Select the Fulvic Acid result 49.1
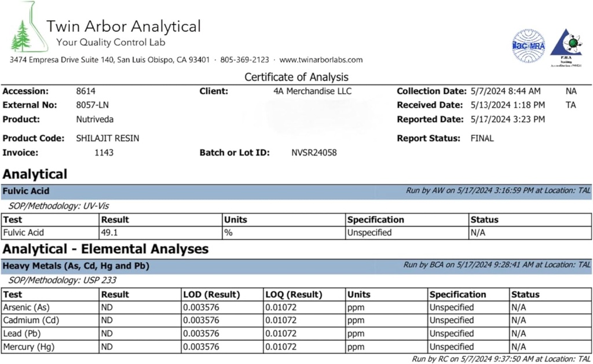The width and height of the screenshot is (593, 364). coord(110,233)
